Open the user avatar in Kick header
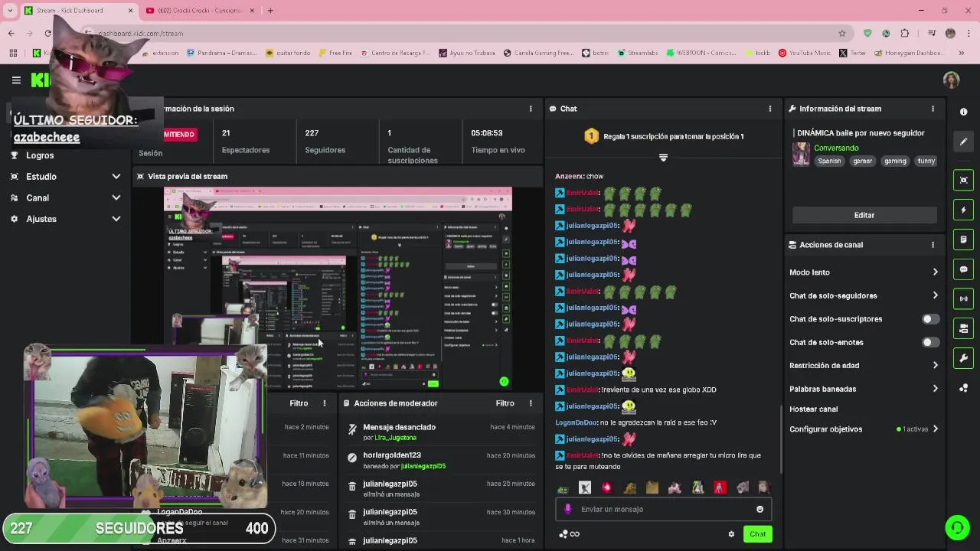This screenshot has height=551, width=980. pos(951,80)
